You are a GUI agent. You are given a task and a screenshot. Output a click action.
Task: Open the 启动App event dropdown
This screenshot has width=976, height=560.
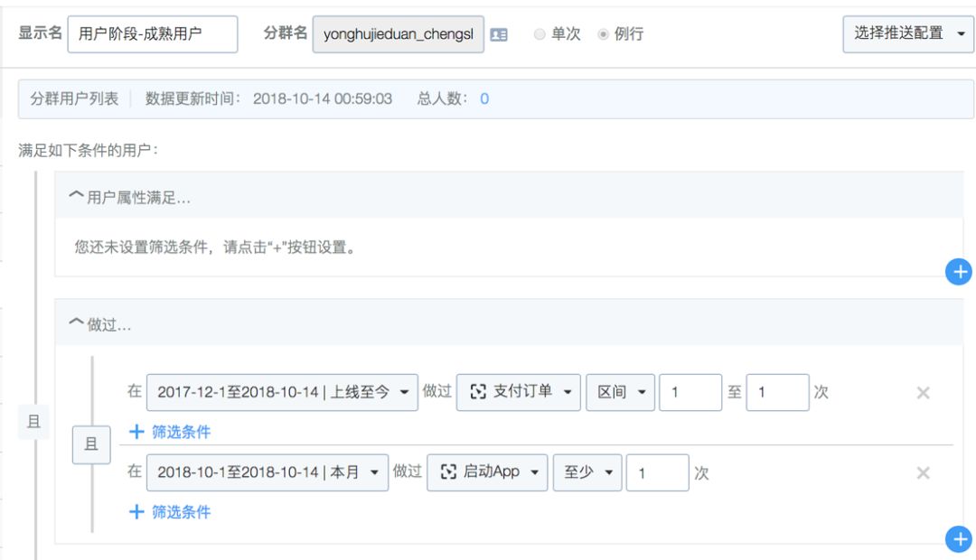tap(487, 472)
